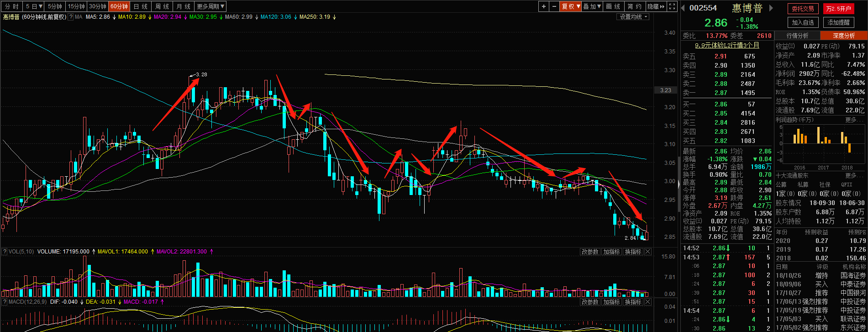Click 国海证券 rating row
This screenshot has width=868, height=332.
pyautogui.click(x=821, y=275)
